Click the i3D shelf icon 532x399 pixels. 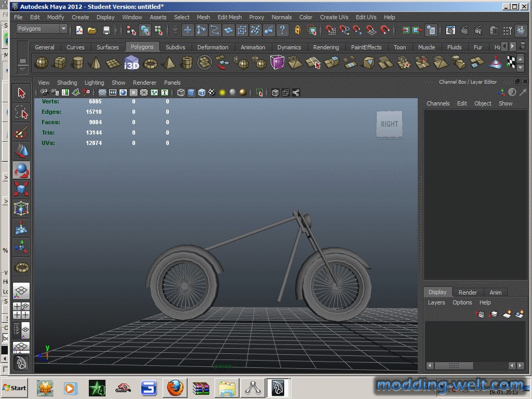tap(131, 63)
